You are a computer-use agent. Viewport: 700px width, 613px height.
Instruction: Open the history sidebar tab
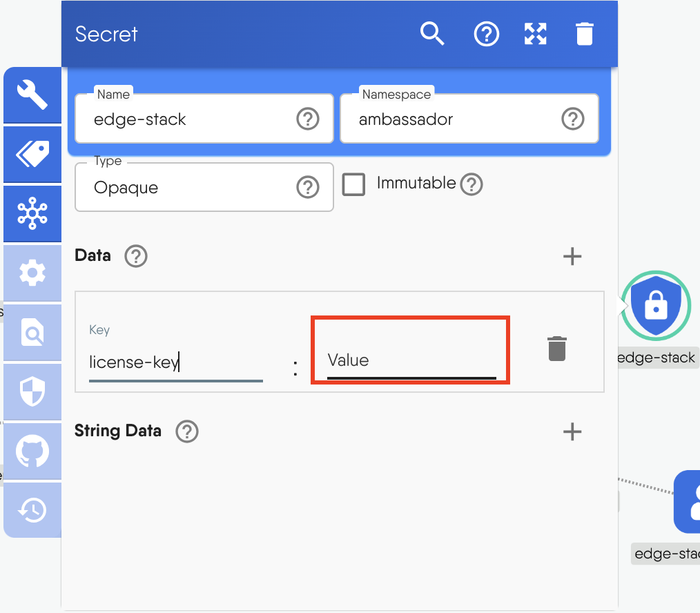(32, 511)
